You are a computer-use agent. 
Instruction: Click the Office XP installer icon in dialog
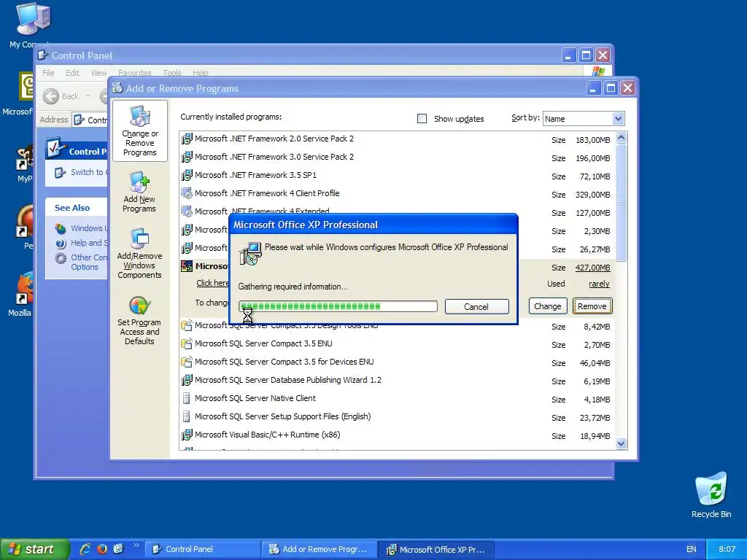pos(251,254)
